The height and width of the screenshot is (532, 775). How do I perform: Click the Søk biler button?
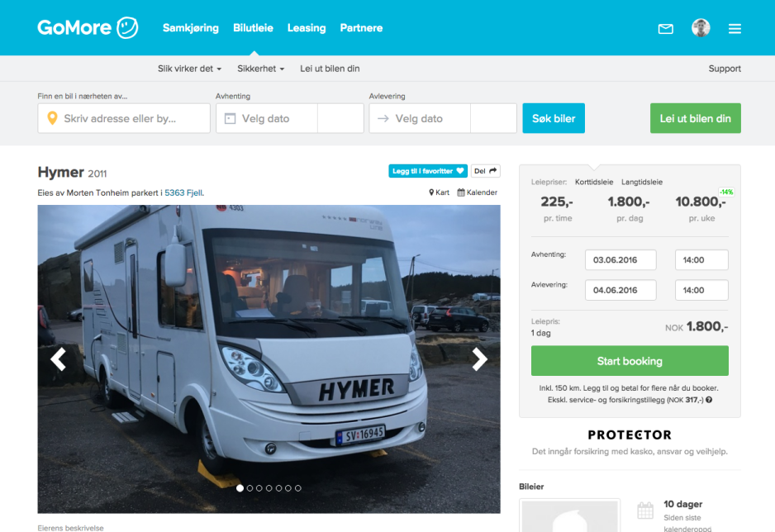tap(554, 119)
